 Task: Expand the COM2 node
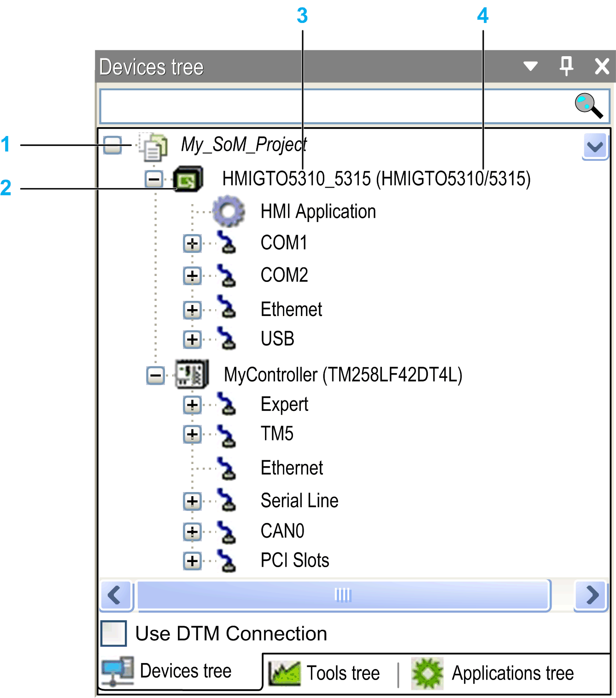tap(192, 276)
